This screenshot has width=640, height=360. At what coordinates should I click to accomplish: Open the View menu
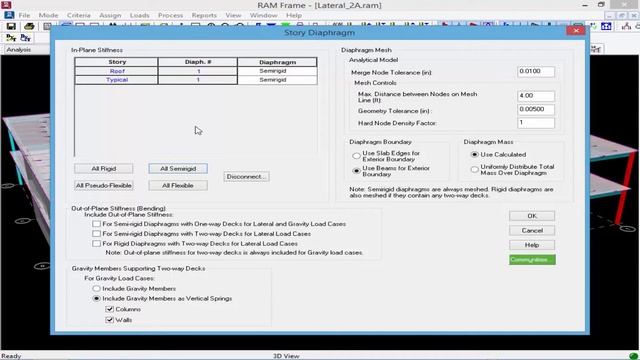pyautogui.click(x=233, y=15)
